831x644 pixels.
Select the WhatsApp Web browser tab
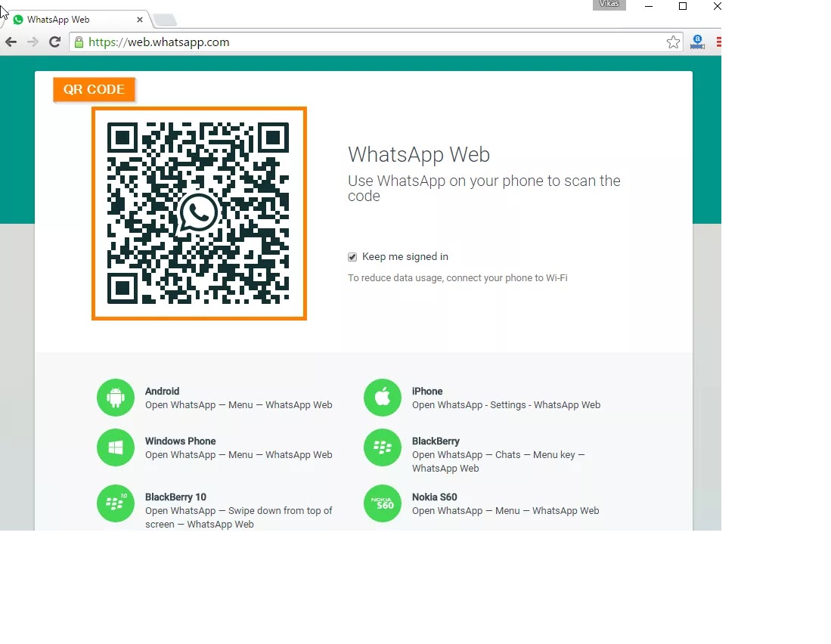point(77,20)
